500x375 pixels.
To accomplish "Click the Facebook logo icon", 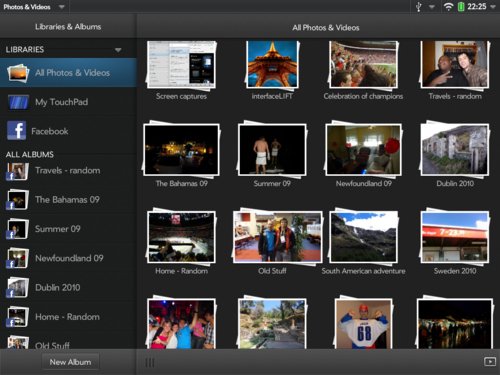I will coord(16,131).
